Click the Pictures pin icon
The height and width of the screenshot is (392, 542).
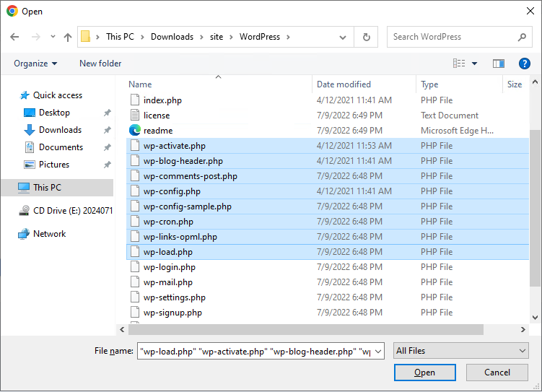[x=108, y=165]
